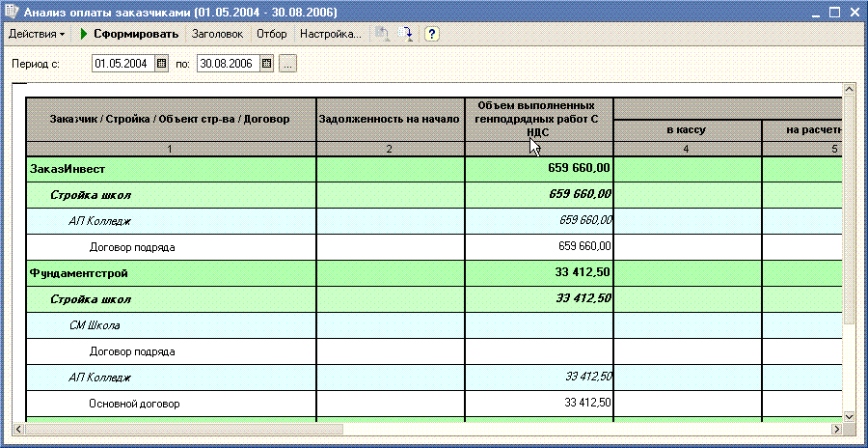Click the vertical scrollbar down arrow
This screenshot has height=448, width=868.
click(x=848, y=416)
